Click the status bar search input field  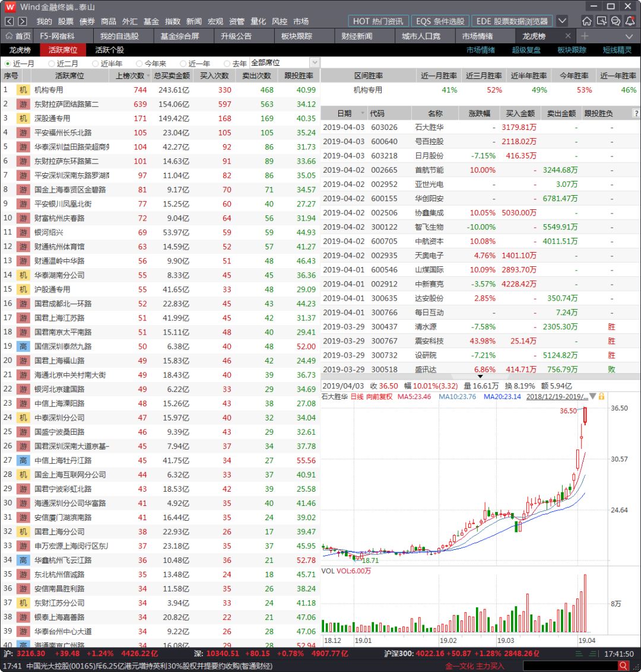click(570, 665)
